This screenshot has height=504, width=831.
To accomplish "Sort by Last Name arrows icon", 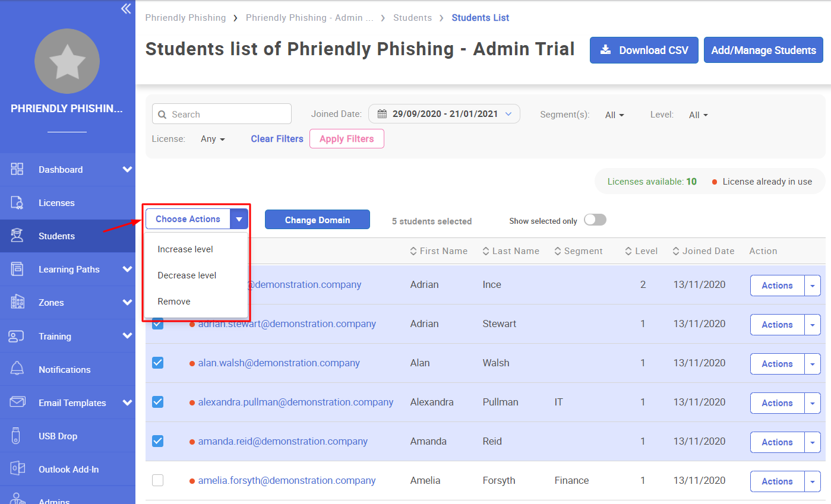I will [x=486, y=251].
